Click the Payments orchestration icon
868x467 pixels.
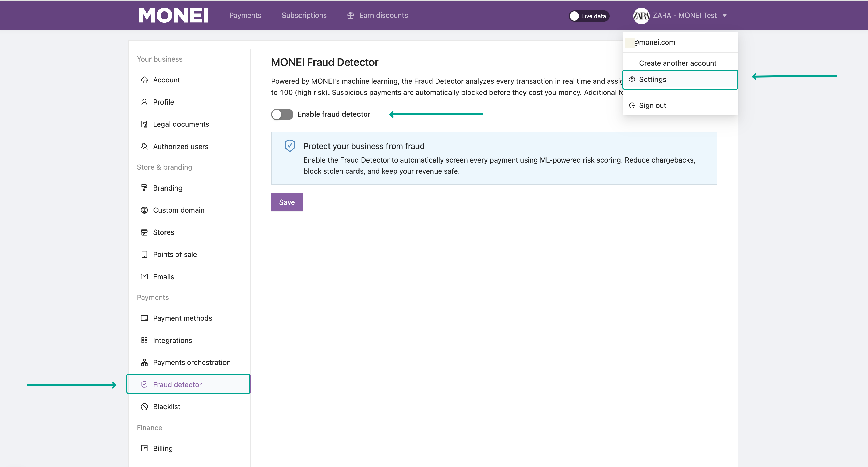144,362
